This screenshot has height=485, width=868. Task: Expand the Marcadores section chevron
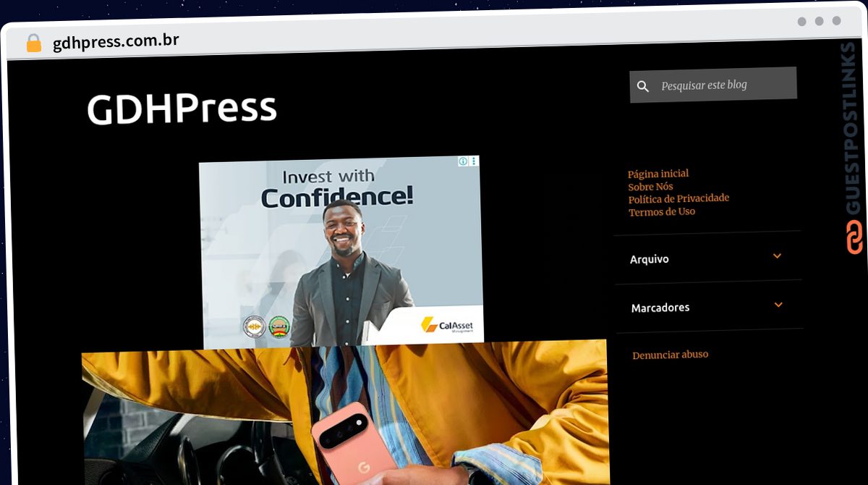(778, 305)
